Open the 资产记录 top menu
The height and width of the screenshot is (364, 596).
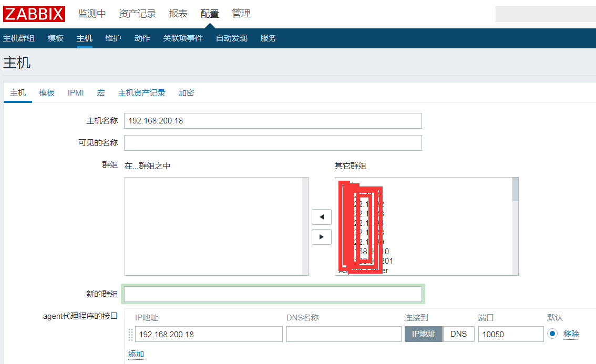(137, 14)
